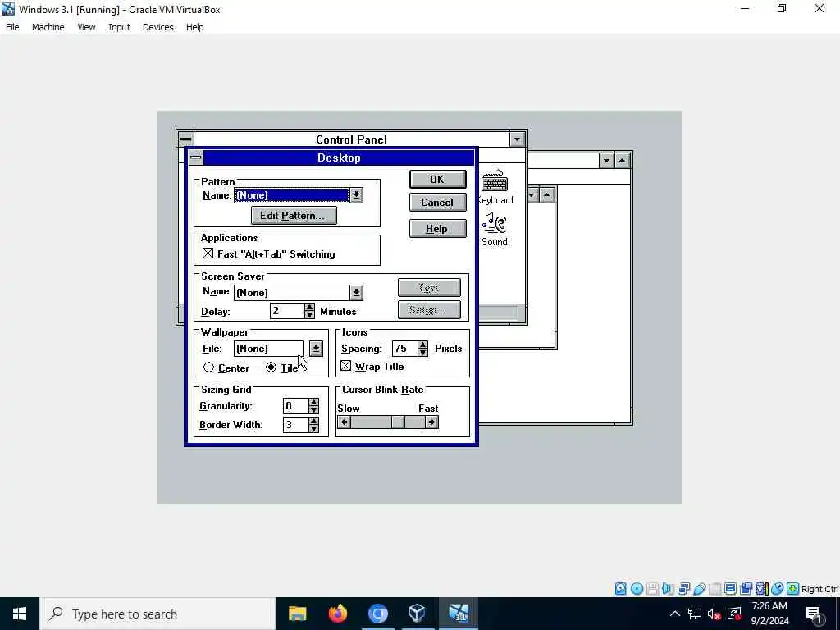840x630 pixels.
Task: Launch Firefox from the taskbar
Action: pos(337,614)
